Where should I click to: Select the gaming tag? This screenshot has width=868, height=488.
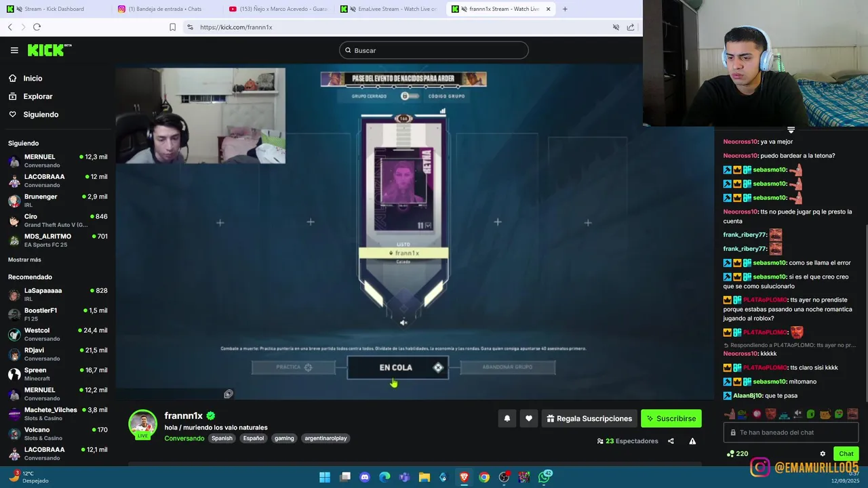coord(284,439)
